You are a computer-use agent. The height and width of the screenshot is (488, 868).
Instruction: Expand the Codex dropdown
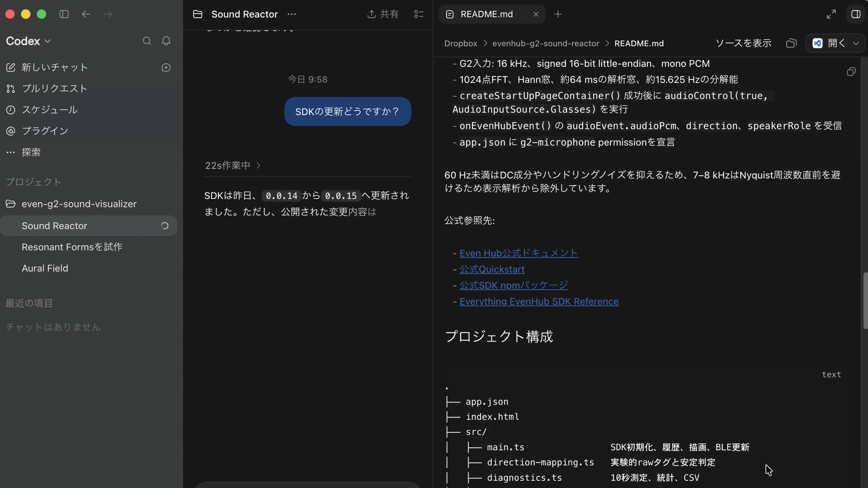(x=28, y=41)
